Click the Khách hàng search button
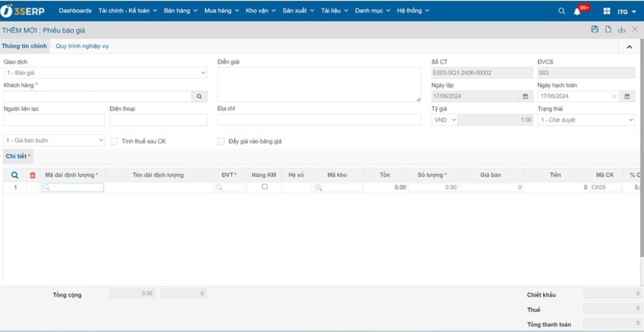This screenshot has width=644, height=332. click(199, 97)
